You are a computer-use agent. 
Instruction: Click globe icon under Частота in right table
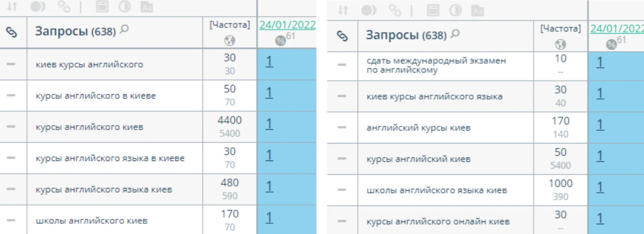pyautogui.click(x=561, y=44)
